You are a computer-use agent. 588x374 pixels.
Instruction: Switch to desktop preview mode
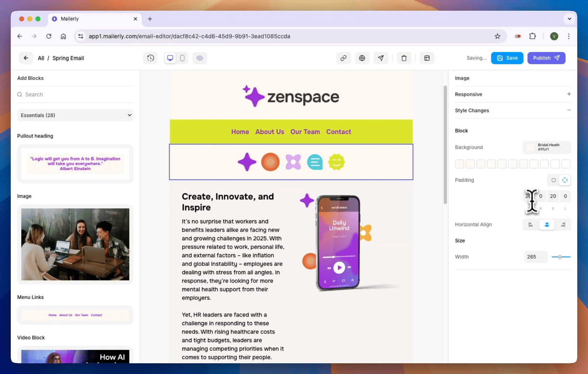[170, 58]
